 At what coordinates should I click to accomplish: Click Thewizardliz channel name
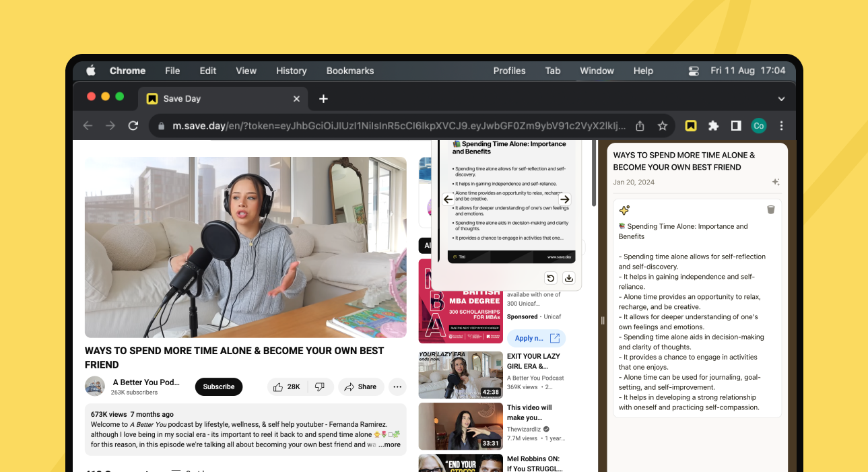click(x=524, y=429)
